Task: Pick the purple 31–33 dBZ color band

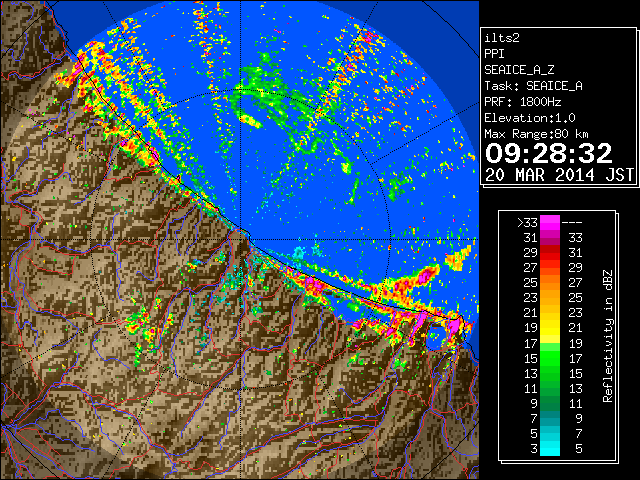Action: [x=550, y=238]
